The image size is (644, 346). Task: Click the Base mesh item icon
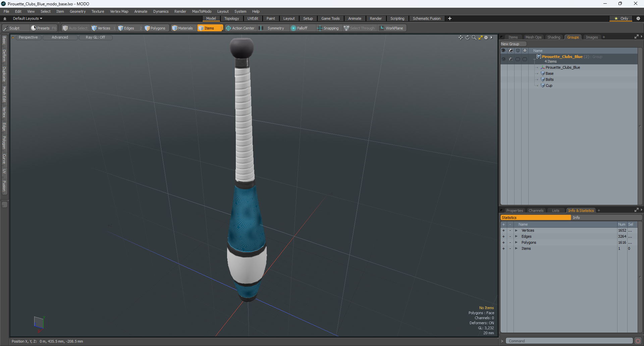[x=543, y=73]
